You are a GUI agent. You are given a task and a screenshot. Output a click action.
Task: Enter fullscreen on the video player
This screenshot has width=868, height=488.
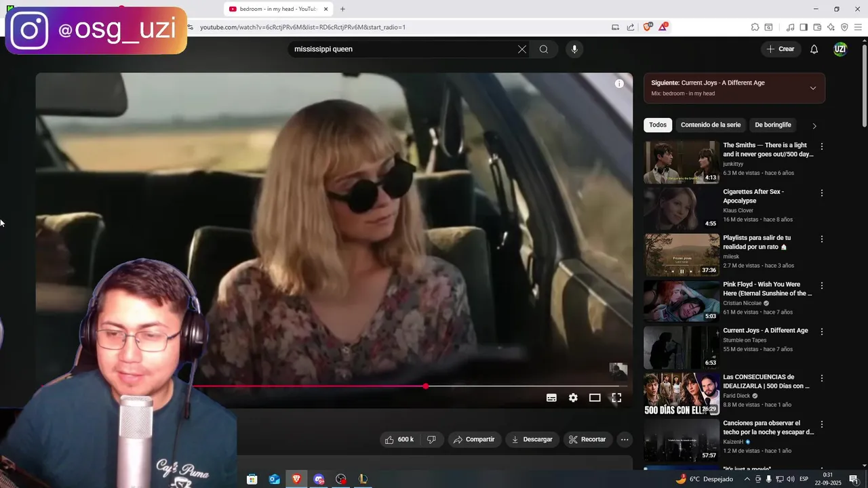click(616, 398)
